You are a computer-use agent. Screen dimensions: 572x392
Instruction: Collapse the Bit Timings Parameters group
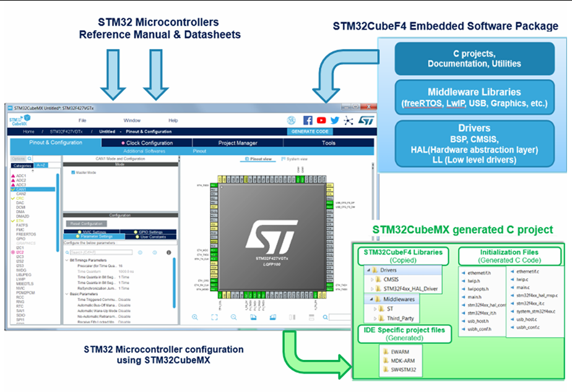tap(67, 260)
